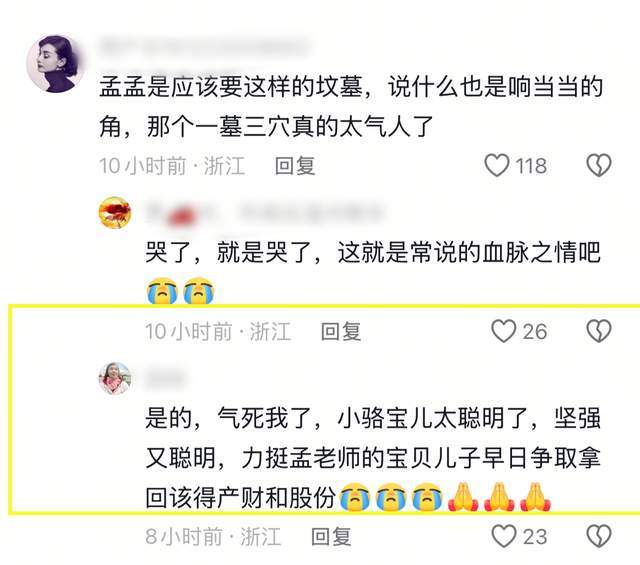Select the reply text 这就是常说的血脉之情吧

[x=469, y=252]
